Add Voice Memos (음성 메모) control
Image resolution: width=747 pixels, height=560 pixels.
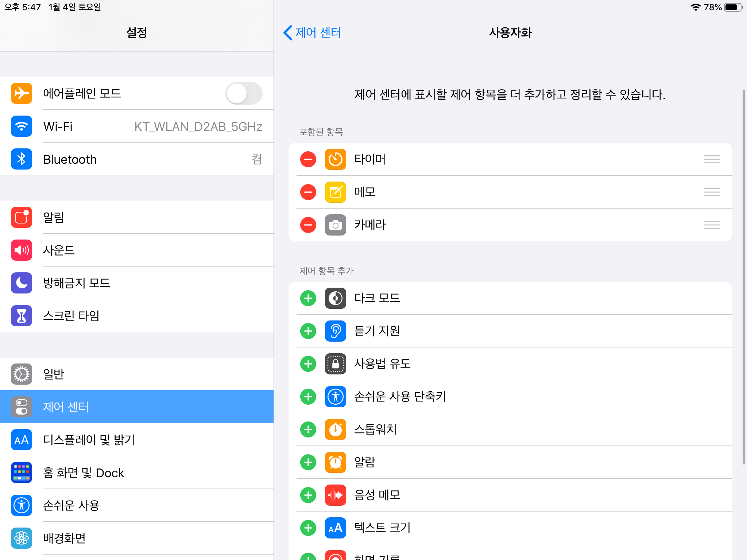click(308, 495)
